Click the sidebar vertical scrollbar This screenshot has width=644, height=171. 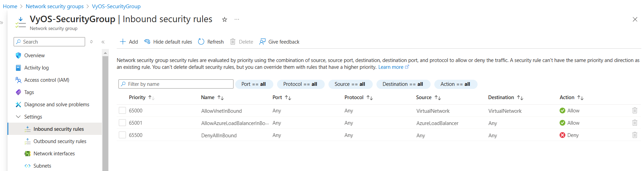point(105,112)
